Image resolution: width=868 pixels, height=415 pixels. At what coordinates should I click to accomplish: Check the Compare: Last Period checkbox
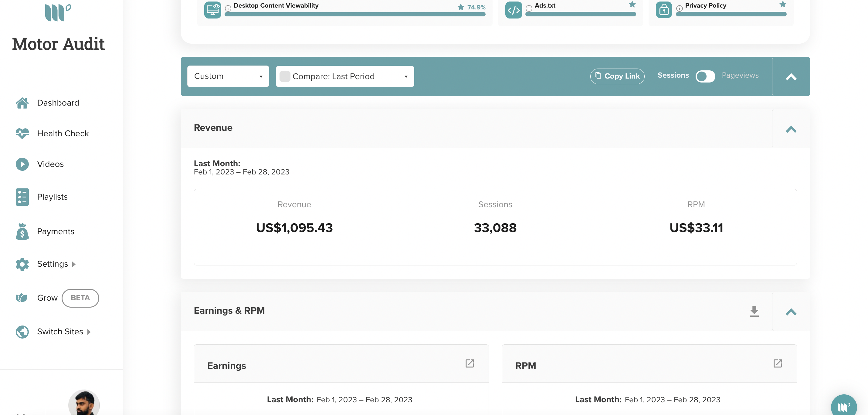coord(285,76)
